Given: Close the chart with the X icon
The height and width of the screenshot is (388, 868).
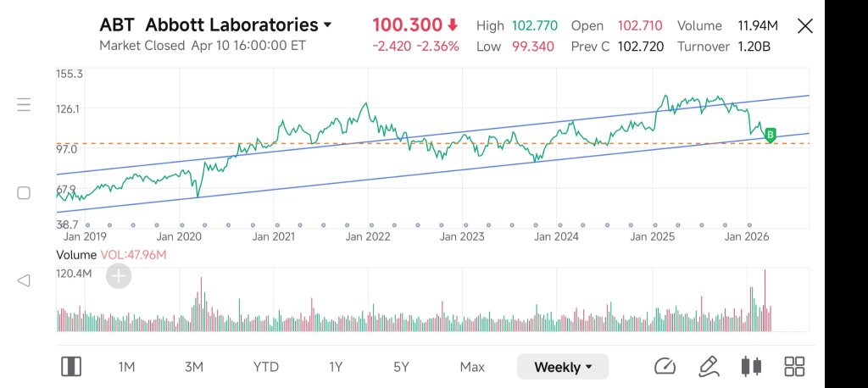Looking at the screenshot, I should click(805, 26).
